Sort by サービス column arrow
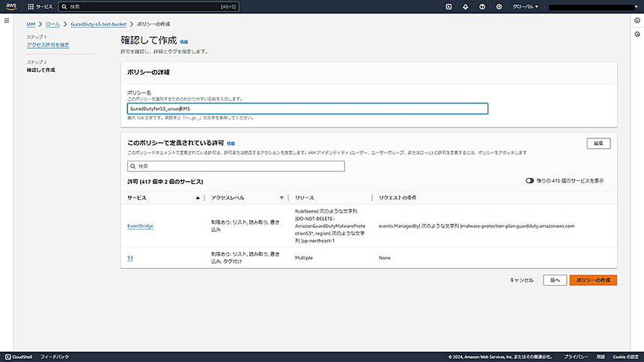 (198, 197)
